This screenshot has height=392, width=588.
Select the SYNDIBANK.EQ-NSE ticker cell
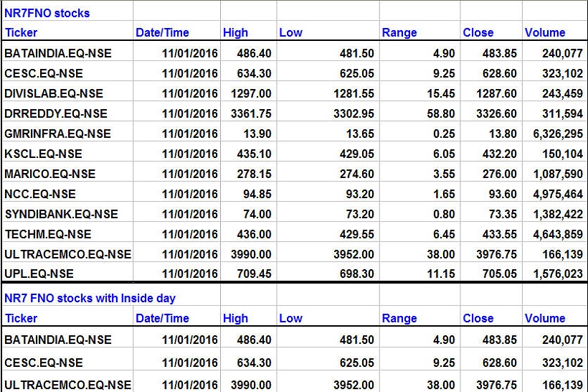61,214
